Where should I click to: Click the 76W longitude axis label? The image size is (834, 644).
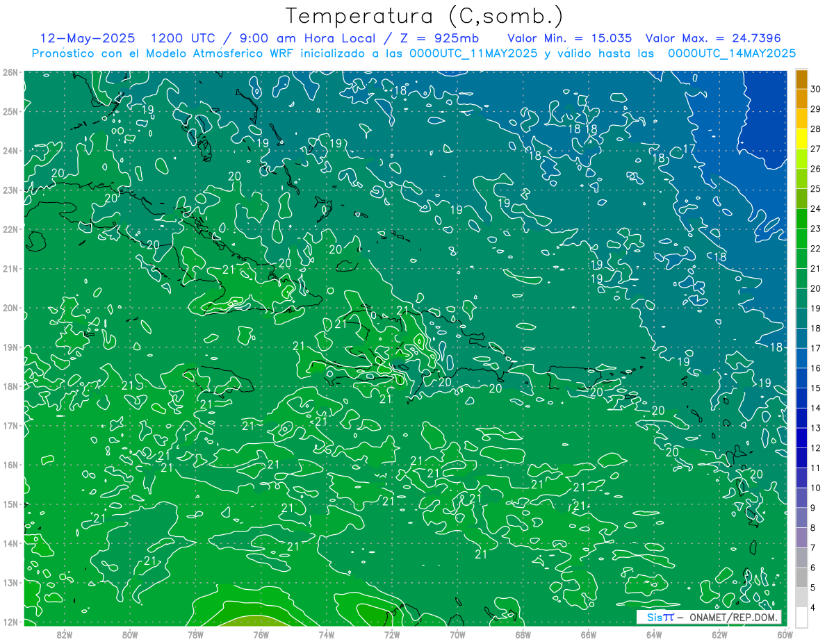261,634
